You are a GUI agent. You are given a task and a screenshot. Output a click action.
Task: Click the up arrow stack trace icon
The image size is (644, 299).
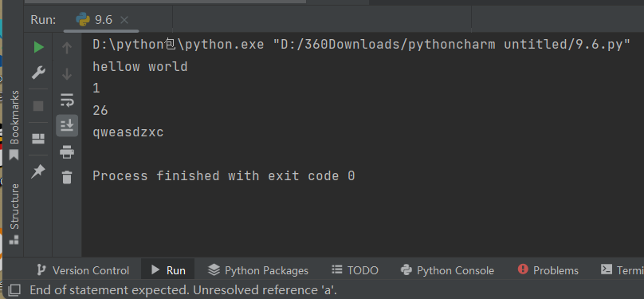click(66, 48)
